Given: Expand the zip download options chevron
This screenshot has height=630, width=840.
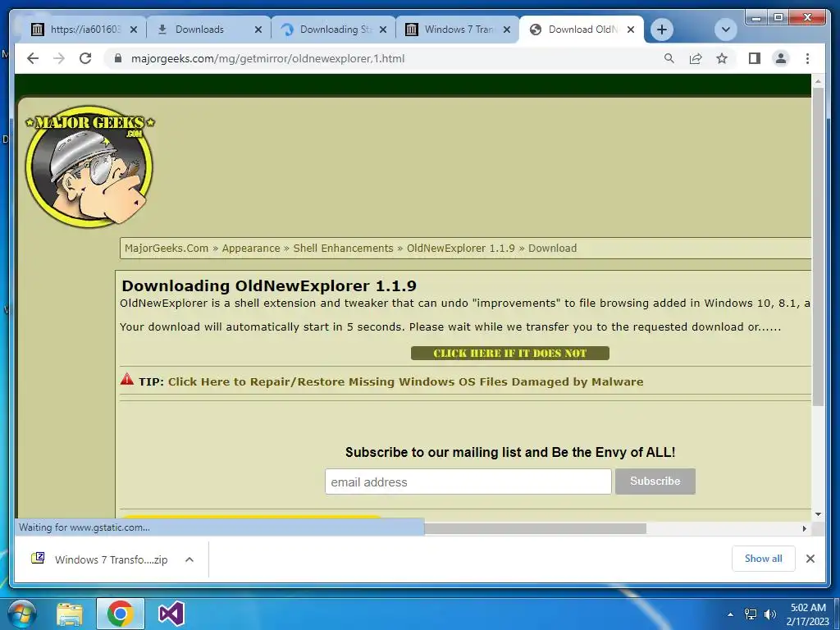Looking at the screenshot, I should [x=189, y=559].
